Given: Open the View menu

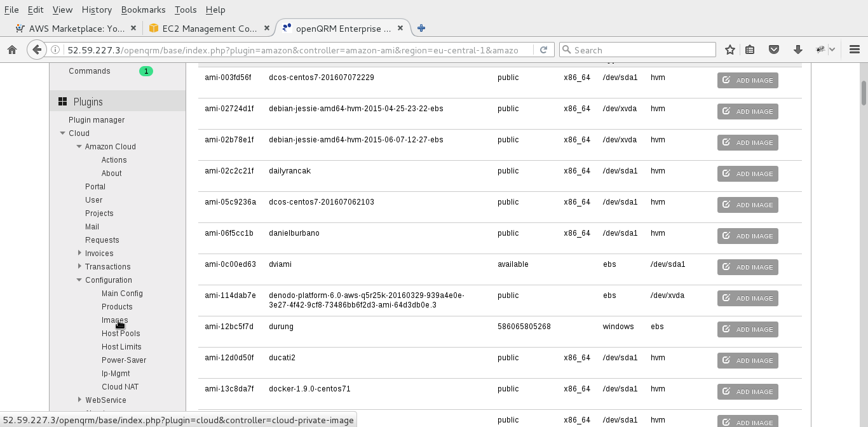Looking at the screenshot, I should [x=62, y=10].
